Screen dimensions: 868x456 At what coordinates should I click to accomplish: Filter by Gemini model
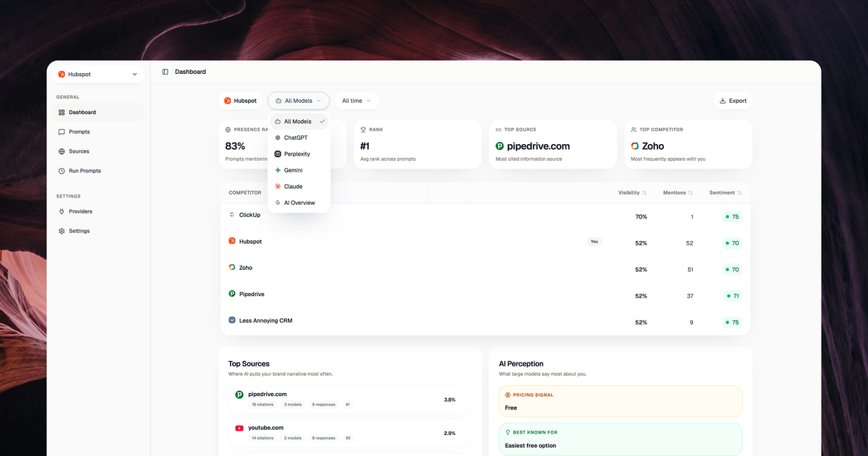coord(299,170)
